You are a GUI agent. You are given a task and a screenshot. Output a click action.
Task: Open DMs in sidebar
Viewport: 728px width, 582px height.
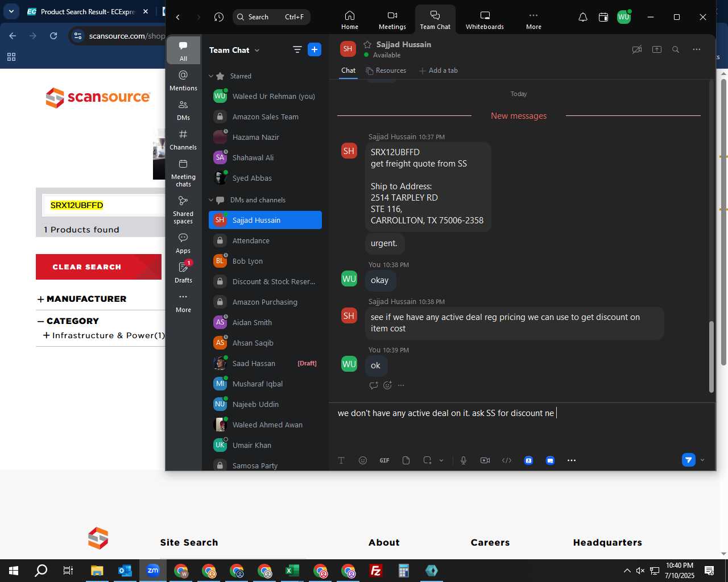pyautogui.click(x=183, y=110)
